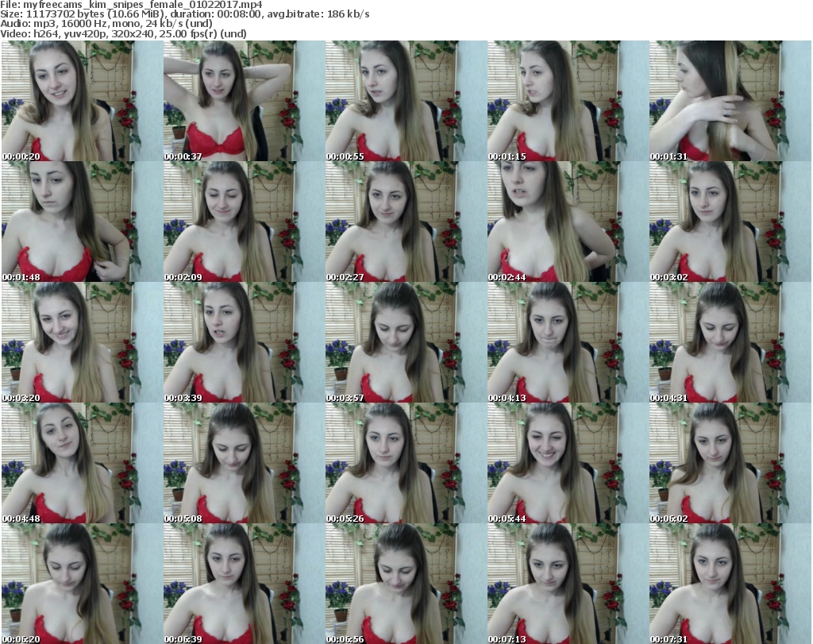Image resolution: width=813 pixels, height=644 pixels.
Task: Choose the thumbnail marked 00:06:56
Action: [406, 584]
